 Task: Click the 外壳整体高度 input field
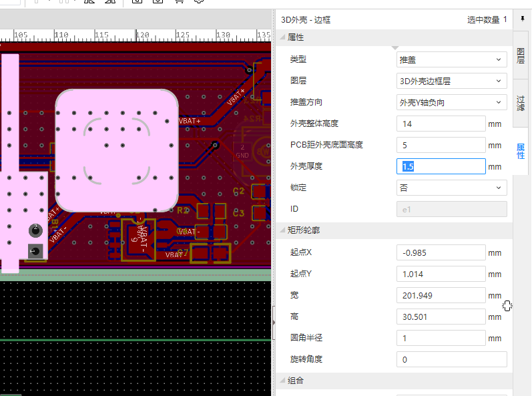click(441, 124)
